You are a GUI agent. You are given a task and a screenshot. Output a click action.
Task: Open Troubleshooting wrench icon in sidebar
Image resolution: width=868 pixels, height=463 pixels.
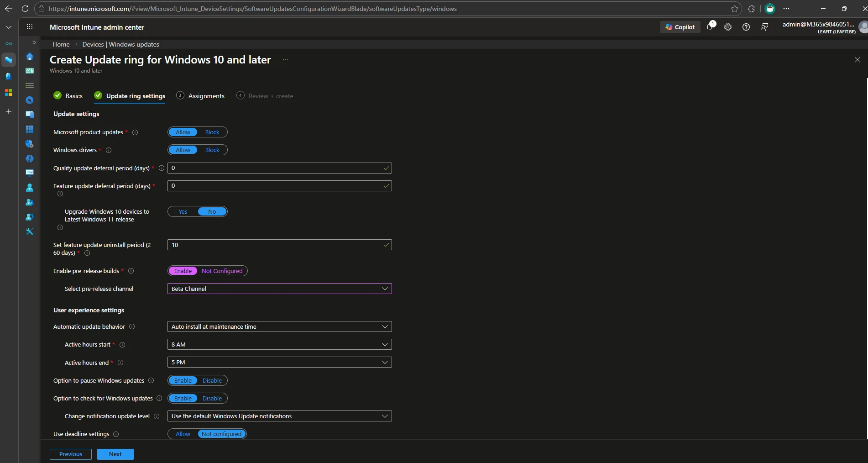point(30,231)
